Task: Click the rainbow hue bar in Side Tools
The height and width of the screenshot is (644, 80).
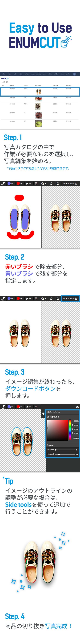Action: (x=70, y=430)
